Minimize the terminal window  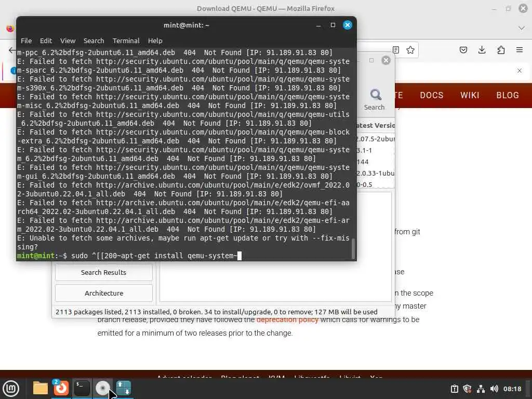pos(318,25)
